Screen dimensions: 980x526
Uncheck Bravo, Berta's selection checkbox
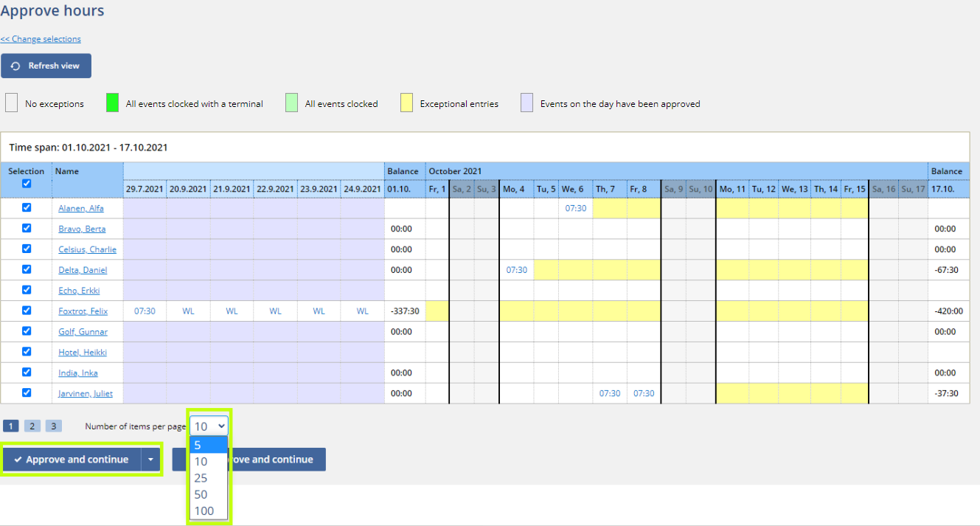(x=27, y=228)
